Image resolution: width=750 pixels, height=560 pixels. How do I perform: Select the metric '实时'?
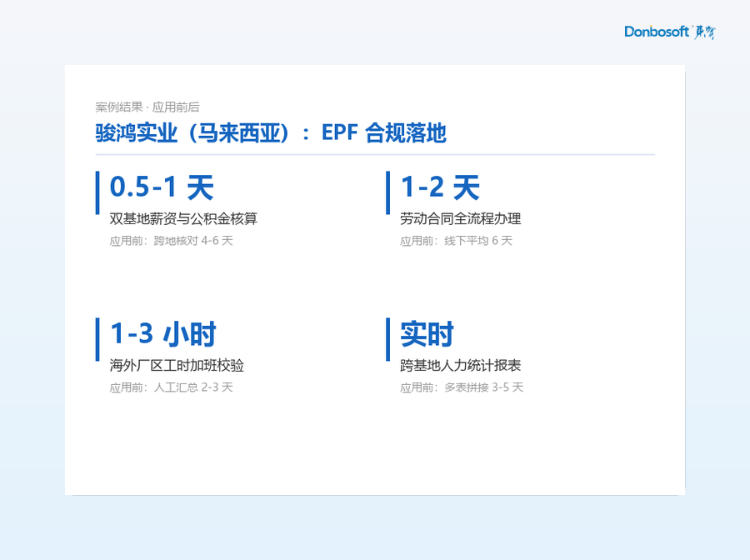pyautogui.click(x=427, y=334)
